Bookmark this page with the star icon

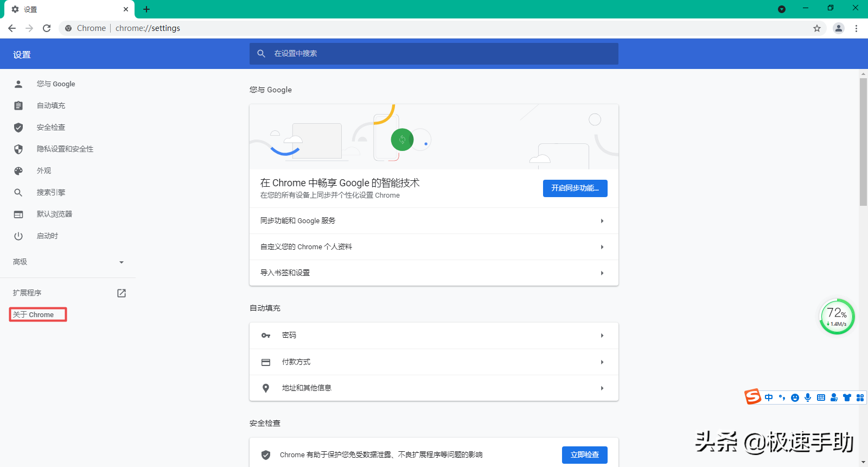click(817, 28)
